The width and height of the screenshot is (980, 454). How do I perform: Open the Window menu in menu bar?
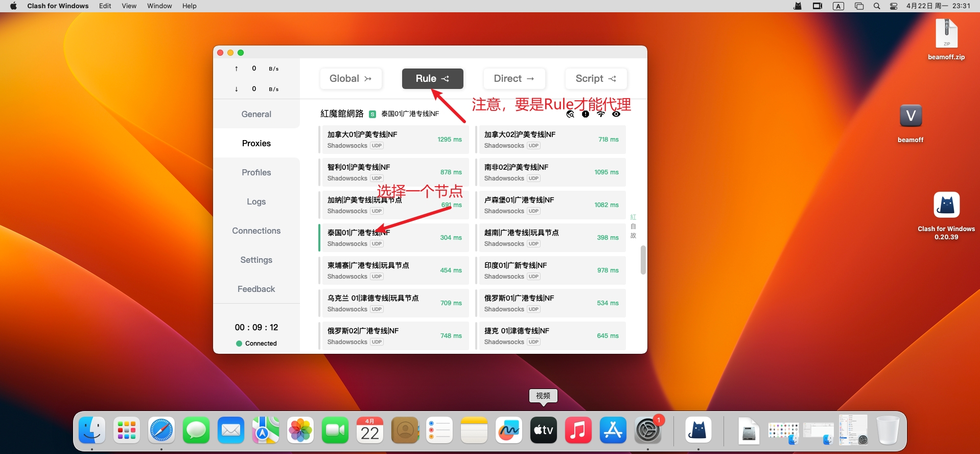pos(159,6)
